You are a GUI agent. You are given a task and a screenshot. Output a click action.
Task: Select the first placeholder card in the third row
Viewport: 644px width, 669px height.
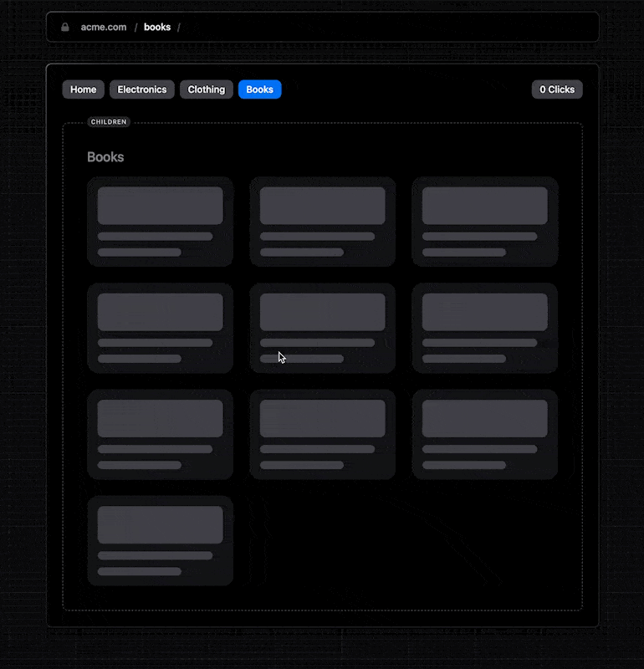[x=160, y=434]
